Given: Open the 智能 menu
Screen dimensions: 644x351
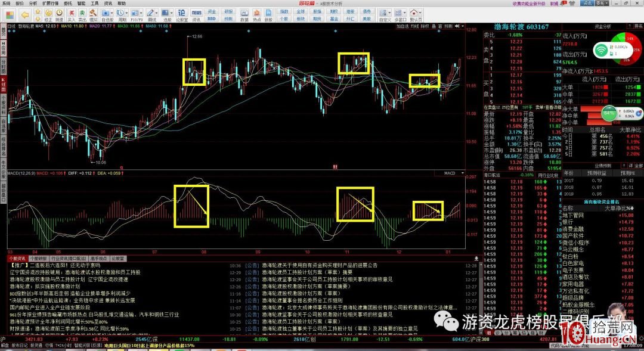Looking at the screenshot, I should point(81,4).
